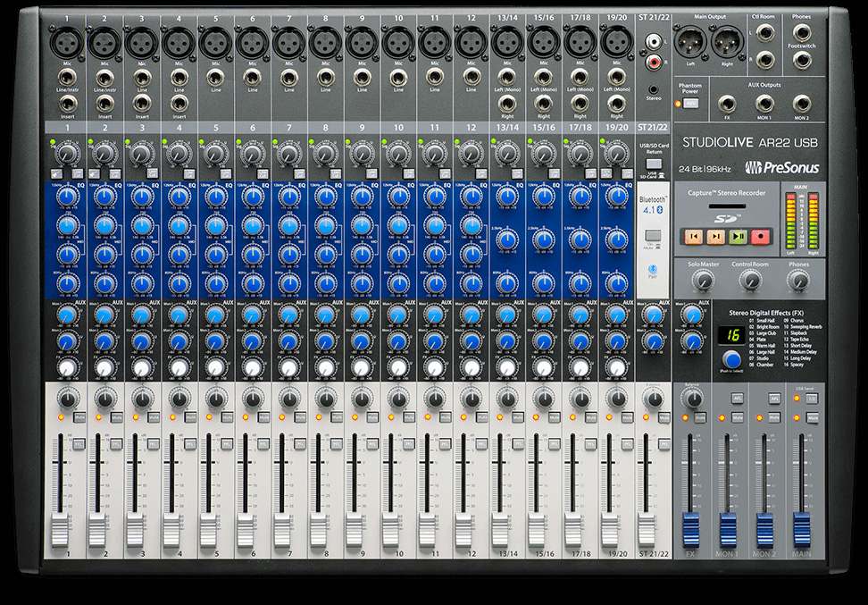Viewport: 868px width, 605px height.
Task: Click the AUX Outputs FX jack
Action: [x=727, y=105]
